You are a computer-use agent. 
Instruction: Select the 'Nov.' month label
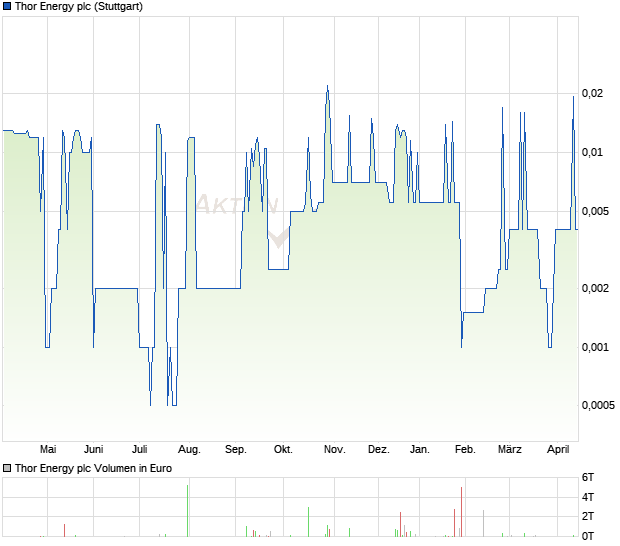pos(335,450)
